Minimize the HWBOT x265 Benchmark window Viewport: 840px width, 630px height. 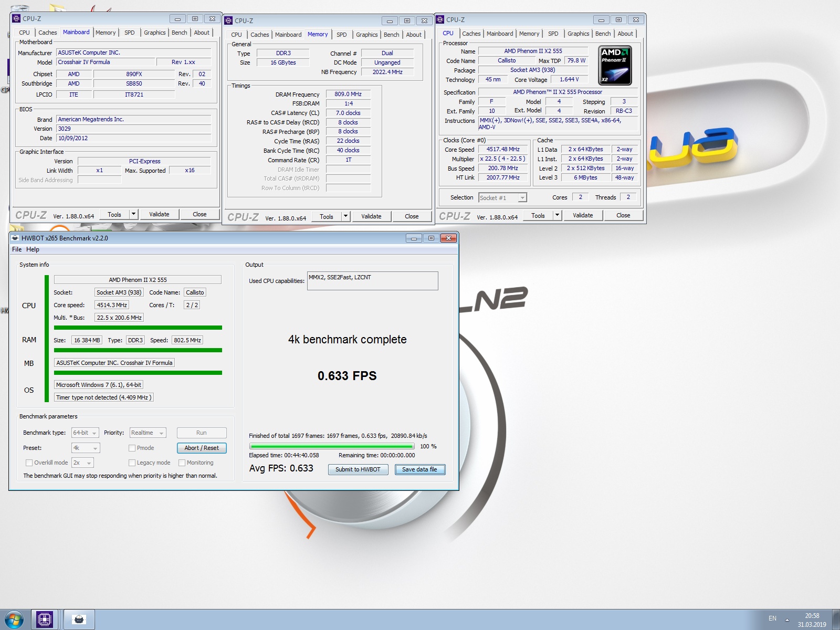tap(414, 238)
